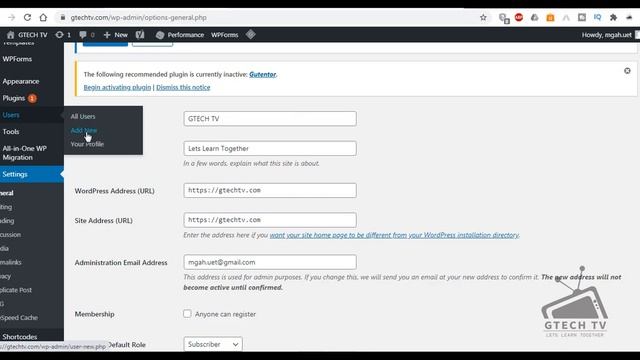Open the + New menu in admin bar
This screenshot has height=360, width=640.
116,35
